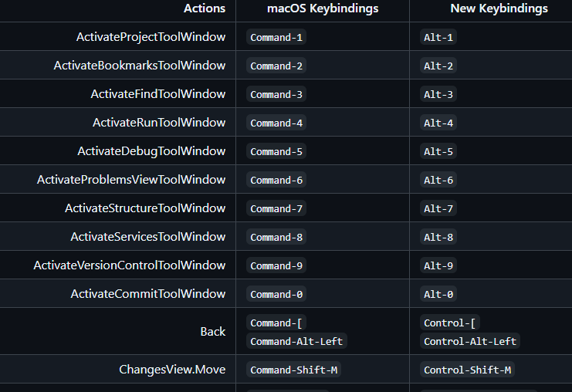Click the Alt-6 keybinding chip
This screenshot has width=572, height=392.
tap(438, 180)
